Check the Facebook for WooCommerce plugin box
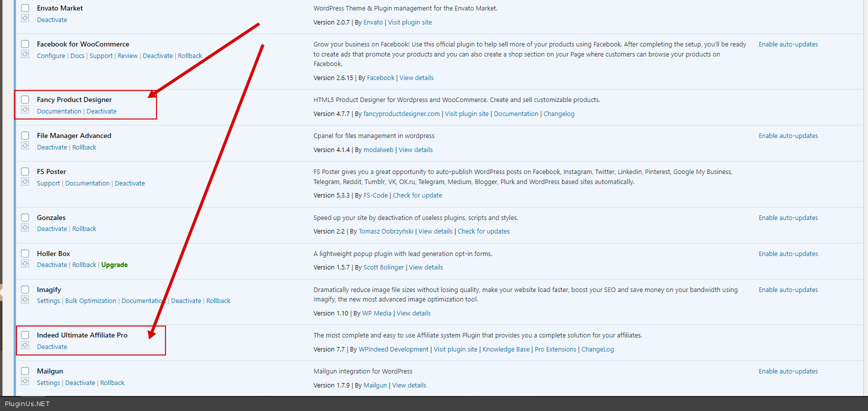Image resolution: width=868 pixels, height=411 pixels. [x=25, y=44]
